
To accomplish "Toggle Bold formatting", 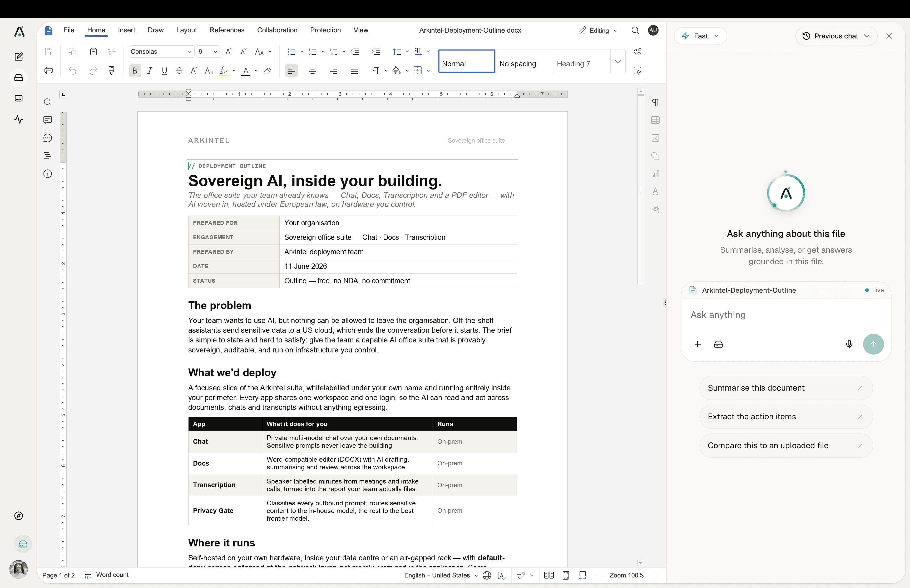I will pyautogui.click(x=135, y=71).
